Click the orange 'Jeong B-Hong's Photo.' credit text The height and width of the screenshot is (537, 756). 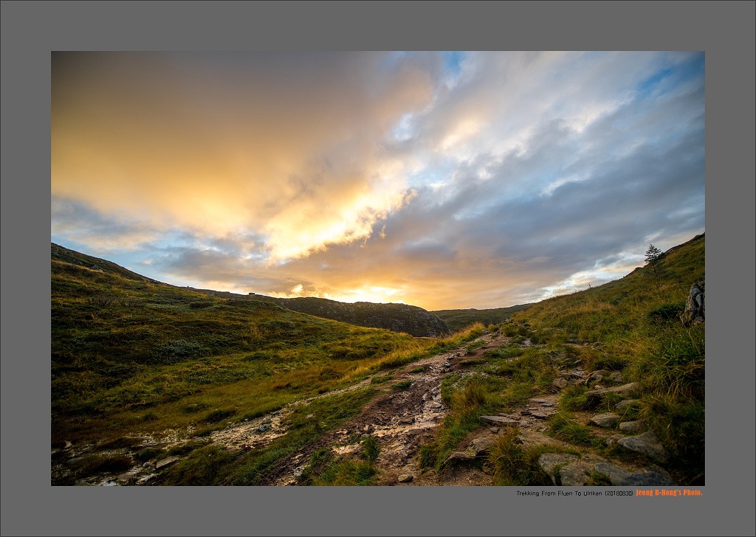pos(669,493)
